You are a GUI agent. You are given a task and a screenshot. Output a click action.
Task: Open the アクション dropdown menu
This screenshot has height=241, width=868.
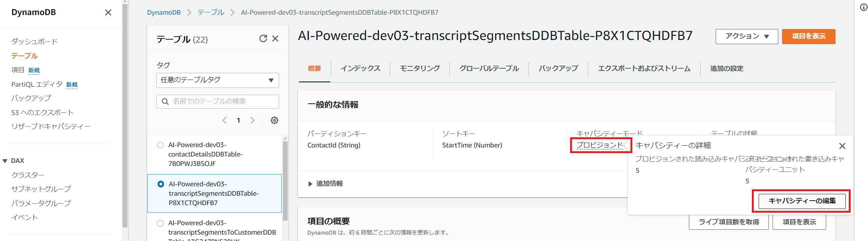(747, 37)
